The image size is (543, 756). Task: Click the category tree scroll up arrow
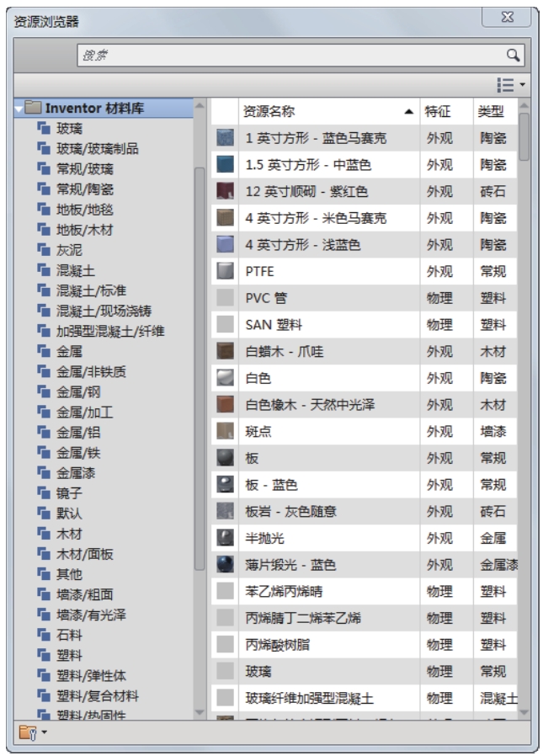click(x=200, y=105)
